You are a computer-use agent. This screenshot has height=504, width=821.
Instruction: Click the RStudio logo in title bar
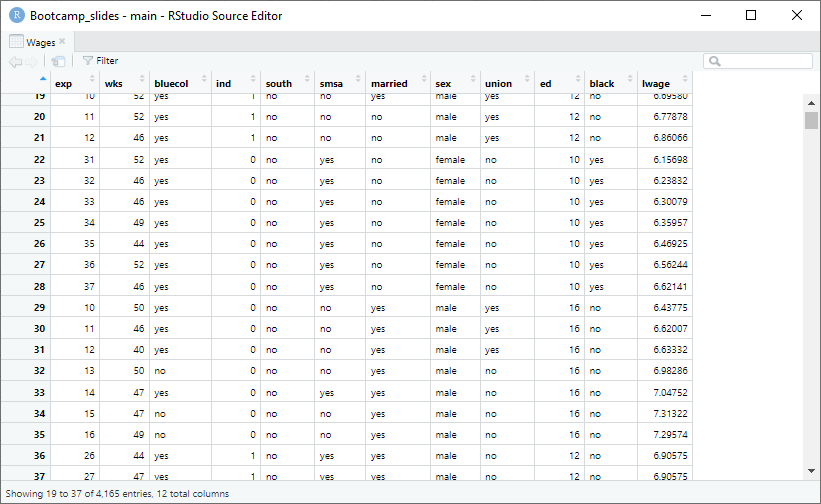(x=17, y=15)
